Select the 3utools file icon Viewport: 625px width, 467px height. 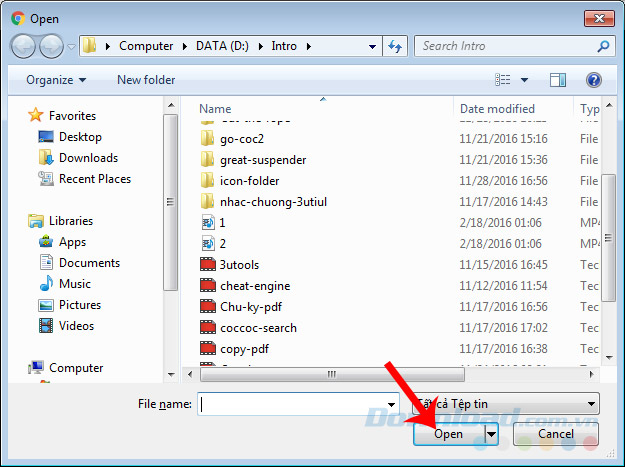pyautogui.click(x=208, y=264)
